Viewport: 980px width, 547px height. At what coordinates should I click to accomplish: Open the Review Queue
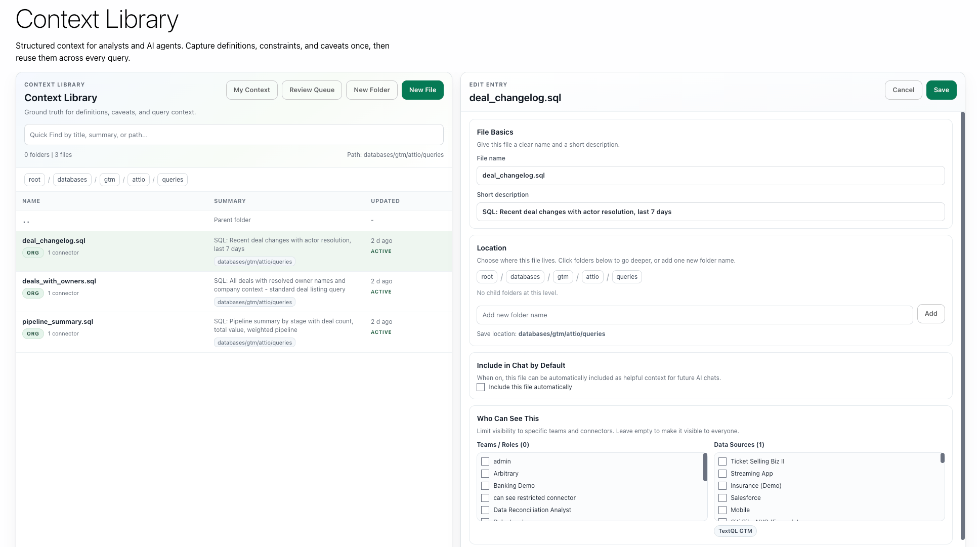[x=312, y=90]
